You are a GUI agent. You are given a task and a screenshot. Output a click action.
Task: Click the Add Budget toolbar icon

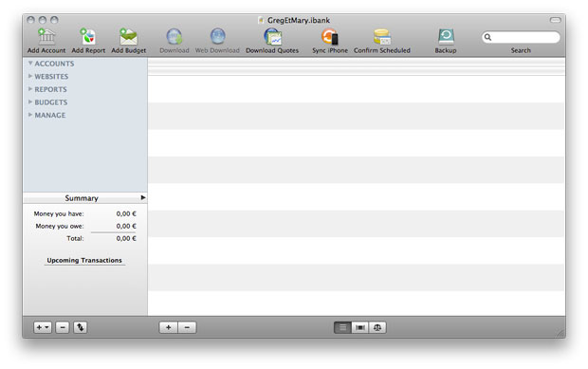128,37
